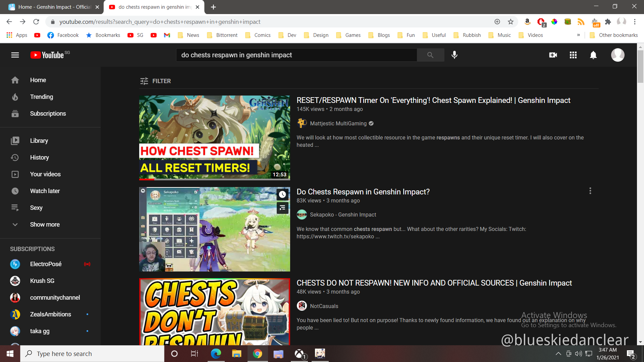Image resolution: width=644 pixels, height=362 pixels.
Task: Start a voice search with the microphone
Action: point(454,55)
